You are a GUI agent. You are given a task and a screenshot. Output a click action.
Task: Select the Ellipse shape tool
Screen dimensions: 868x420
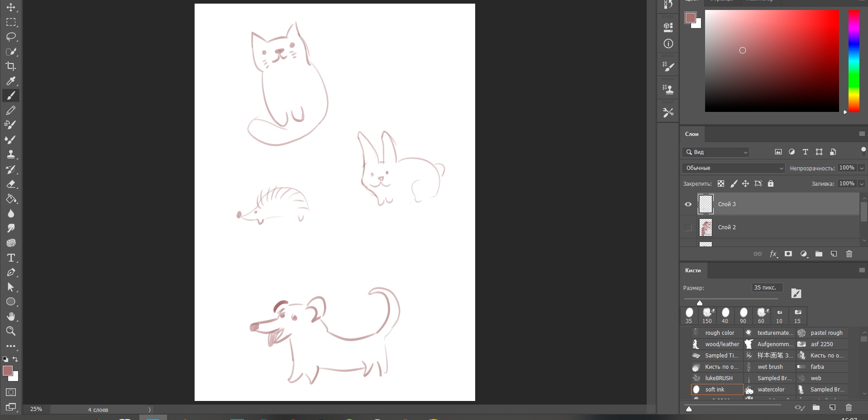pos(11,302)
